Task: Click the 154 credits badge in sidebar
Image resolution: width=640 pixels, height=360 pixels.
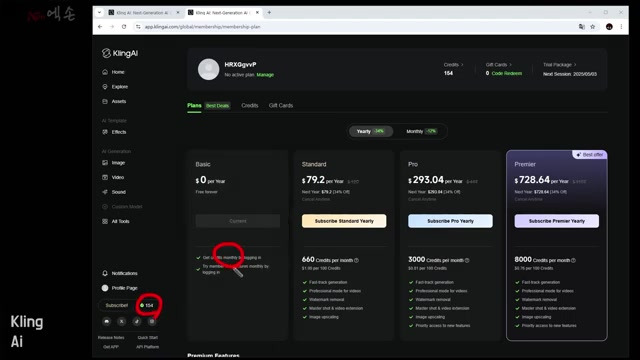Action: [x=147, y=305]
